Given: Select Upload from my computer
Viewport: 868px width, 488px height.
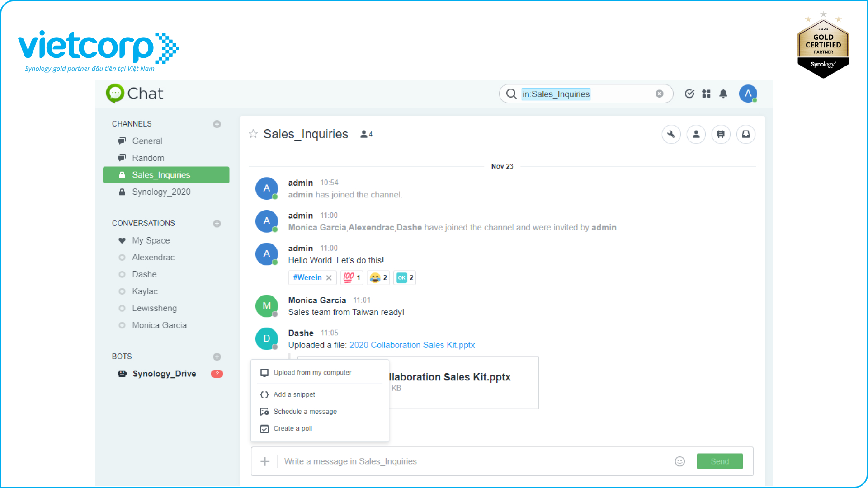Looking at the screenshot, I should coord(312,373).
